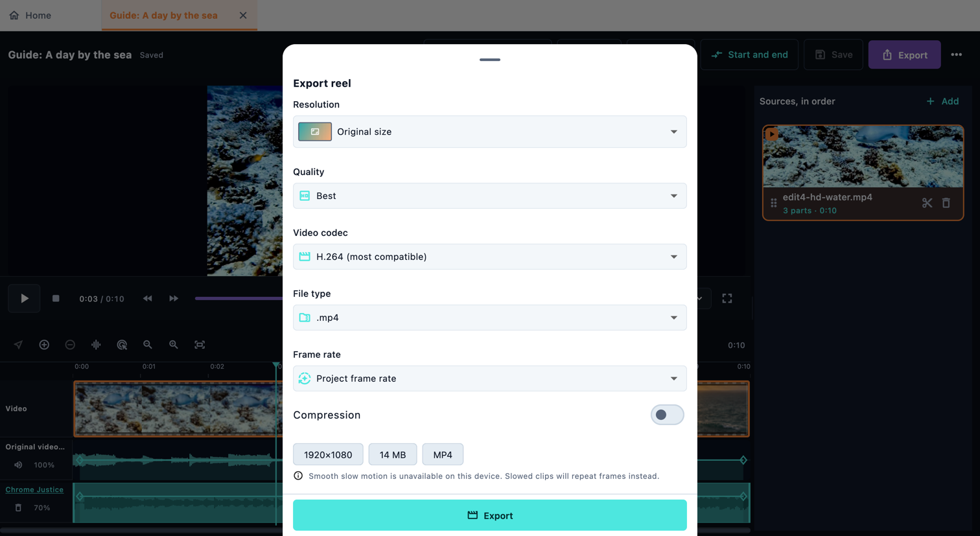
Task: Open the Home tab
Action: [x=30, y=15]
